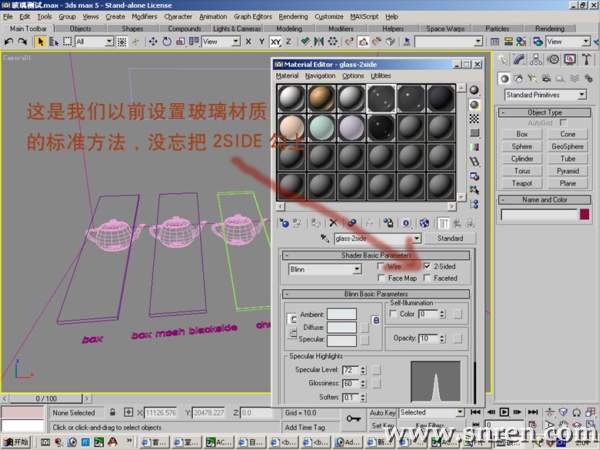Click the Set Key key icon
This screenshot has height=450, width=600.
353,419
